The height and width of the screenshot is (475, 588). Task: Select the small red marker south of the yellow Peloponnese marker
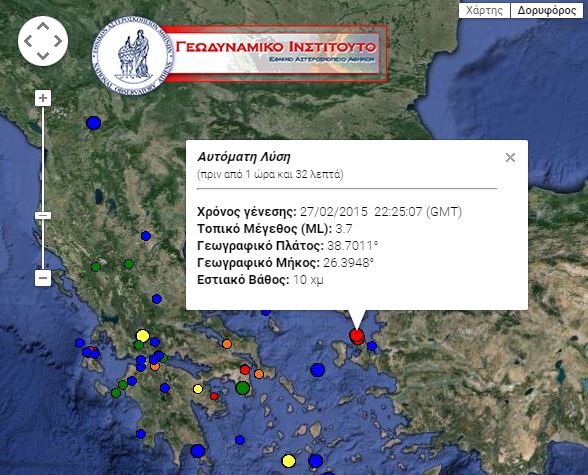pyautogui.click(x=214, y=396)
